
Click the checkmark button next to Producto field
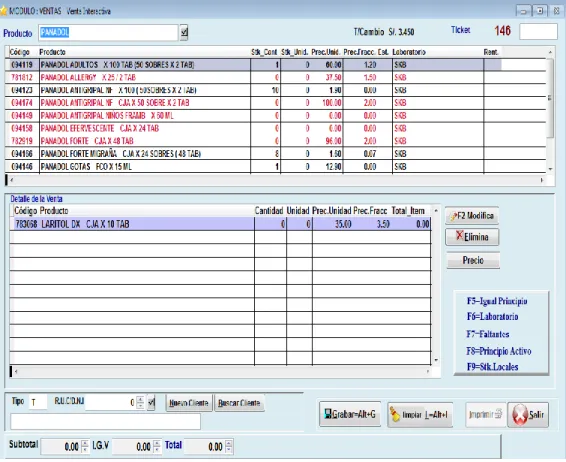(184, 33)
